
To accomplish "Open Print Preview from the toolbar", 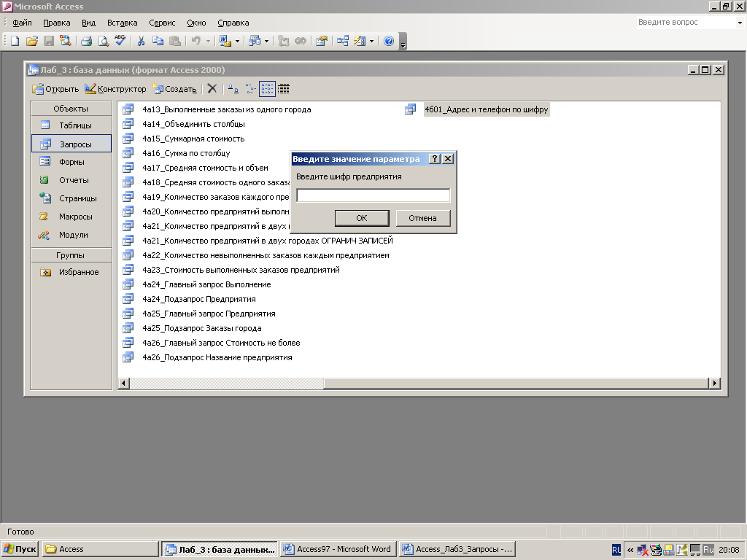I will click(104, 41).
